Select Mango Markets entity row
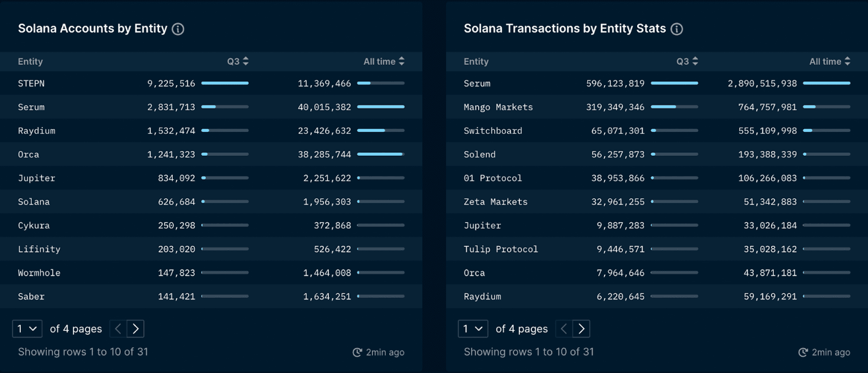The height and width of the screenshot is (373, 868). pos(657,107)
